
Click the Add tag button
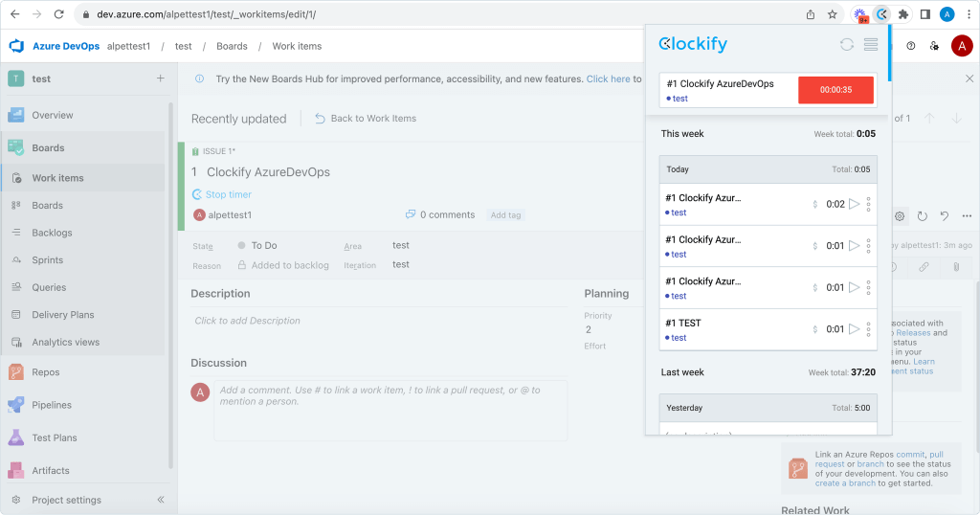505,215
